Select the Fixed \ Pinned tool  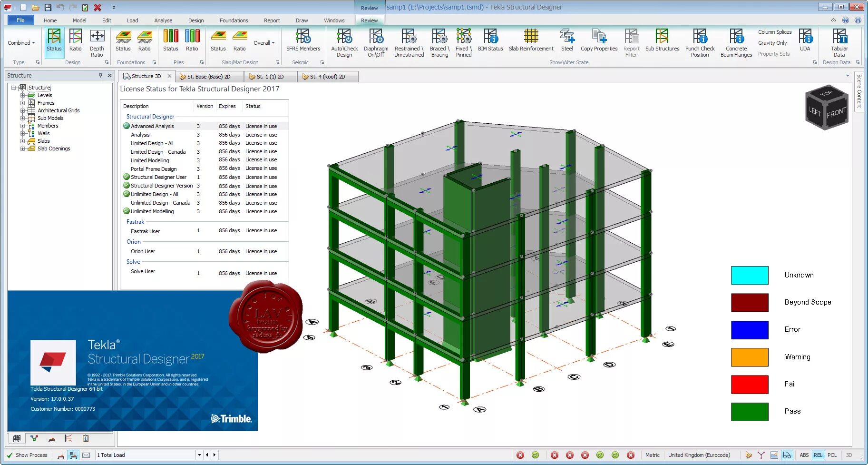tap(464, 43)
